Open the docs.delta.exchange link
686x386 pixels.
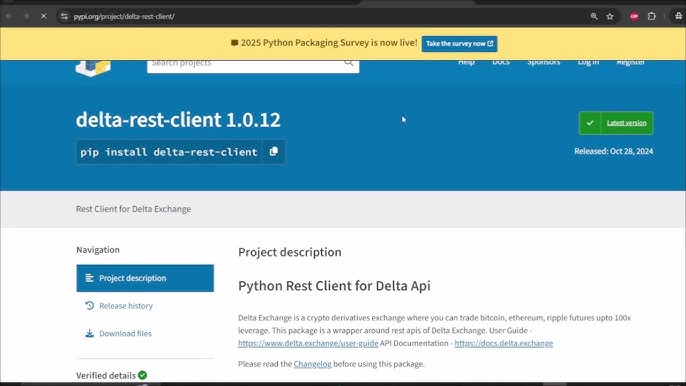point(504,343)
